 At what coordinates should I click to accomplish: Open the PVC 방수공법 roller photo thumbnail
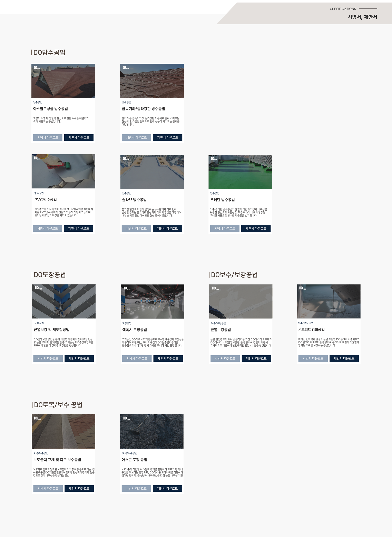pos(63,171)
